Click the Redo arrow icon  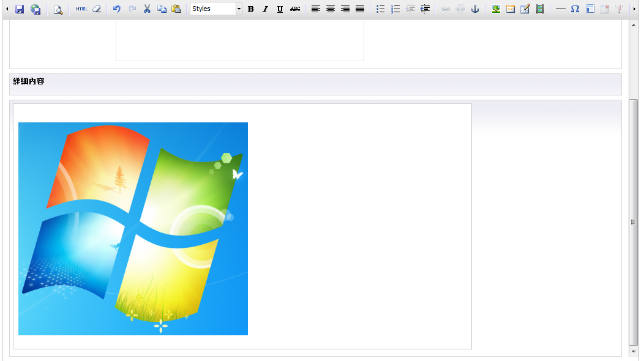click(x=132, y=9)
